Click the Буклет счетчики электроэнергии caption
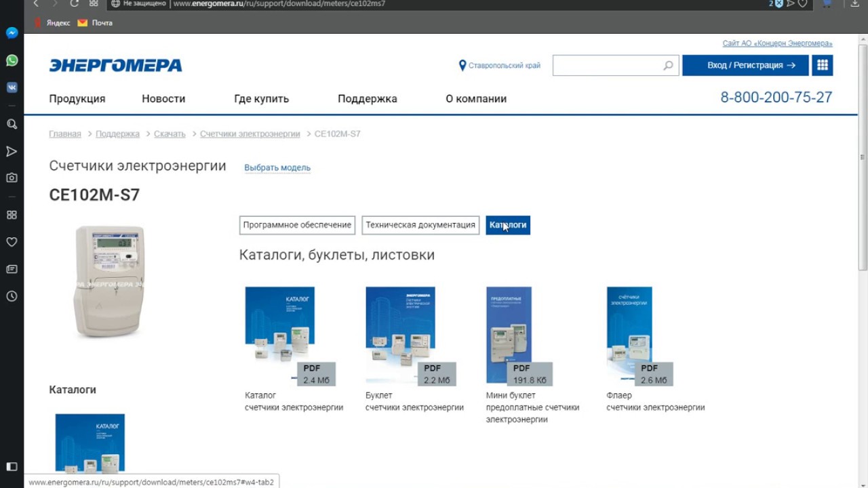The image size is (868, 488). (x=414, y=401)
